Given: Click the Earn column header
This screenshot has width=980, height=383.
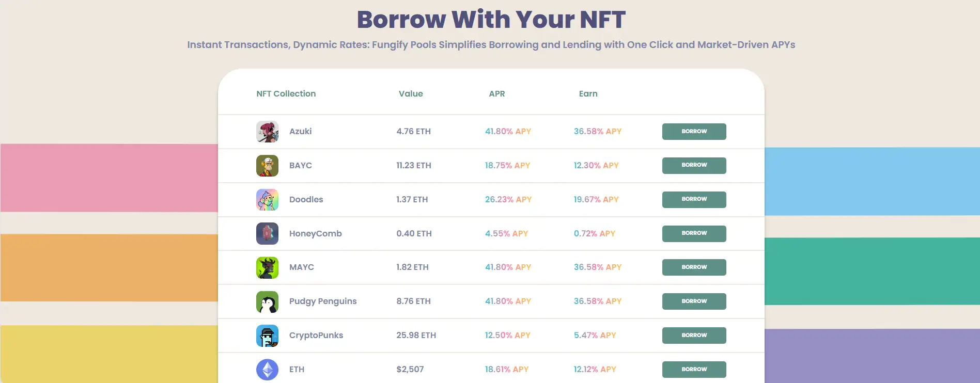Looking at the screenshot, I should pyautogui.click(x=588, y=93).
